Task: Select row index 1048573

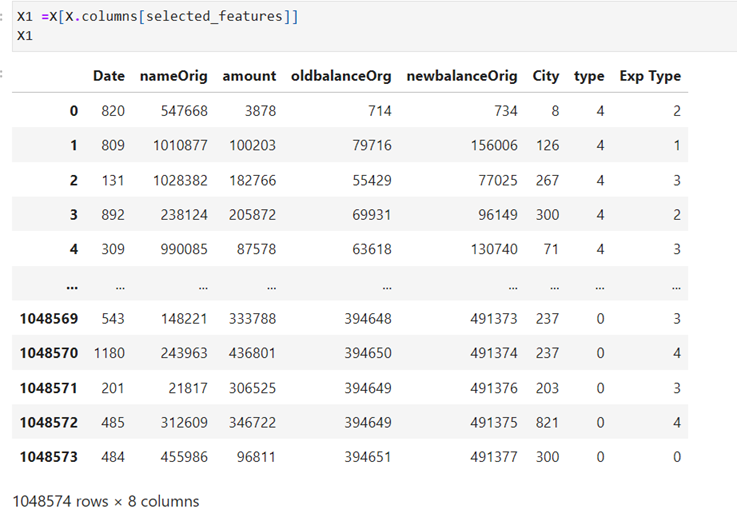Action: pos(48,457)
